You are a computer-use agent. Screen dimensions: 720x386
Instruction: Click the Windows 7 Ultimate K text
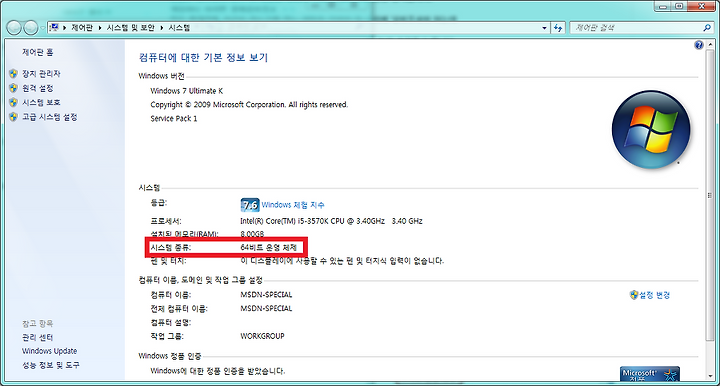(x=186, y=91)
